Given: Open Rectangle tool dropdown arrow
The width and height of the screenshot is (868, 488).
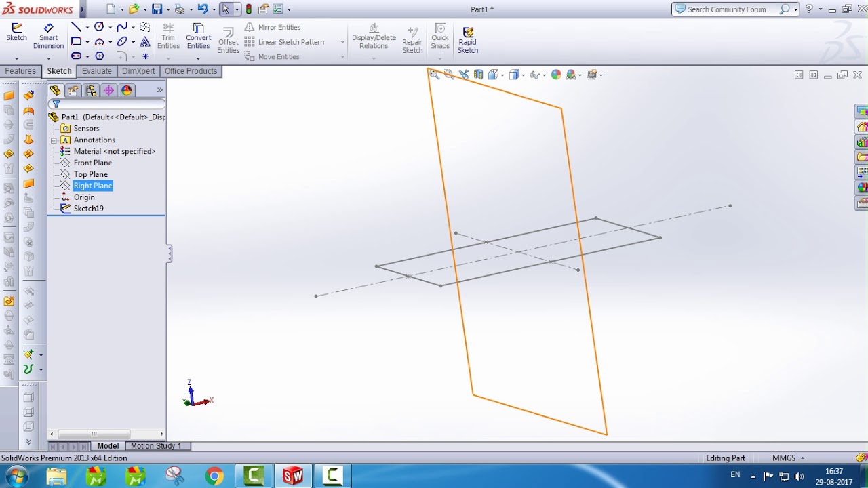Looking at the screenshot, I should tap(87, 43).
